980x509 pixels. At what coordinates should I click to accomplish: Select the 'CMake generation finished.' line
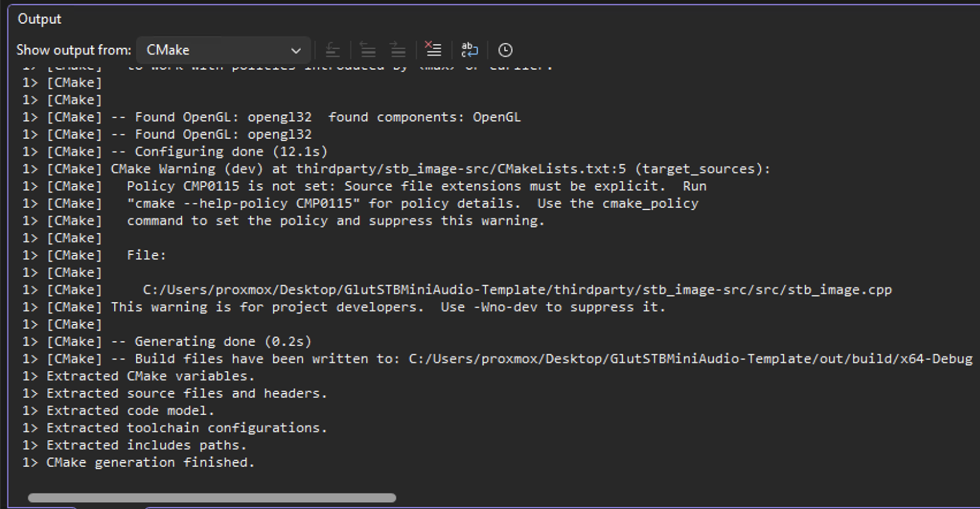click(151, 462)
